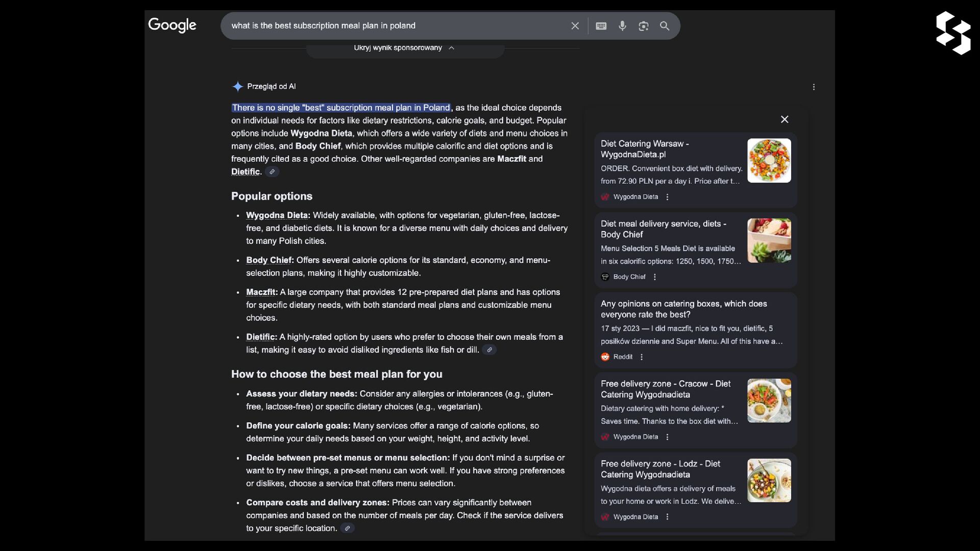The height and width of the screenshot is (551, 980).
Task: Open three-dot menu beside Reddit source
Action: tap(642, 357)
